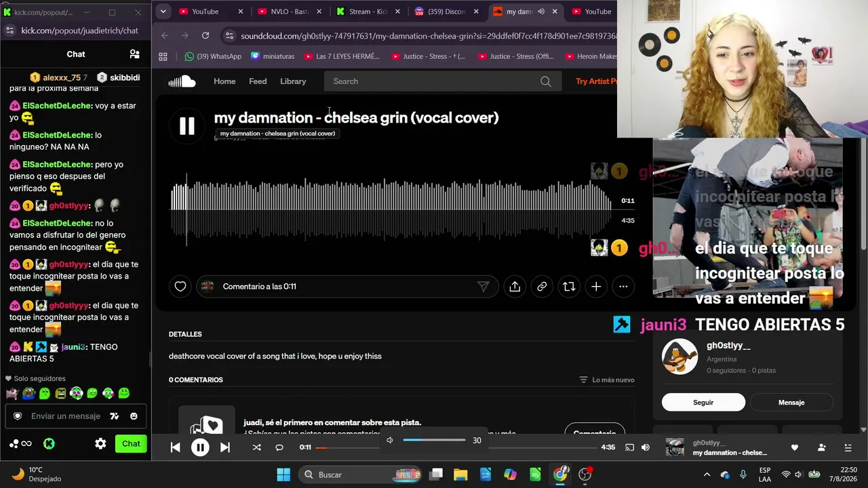Mute the SoundCloud tab via its speaker icon
Screen dimensions: 868x488
pos(541,12)
